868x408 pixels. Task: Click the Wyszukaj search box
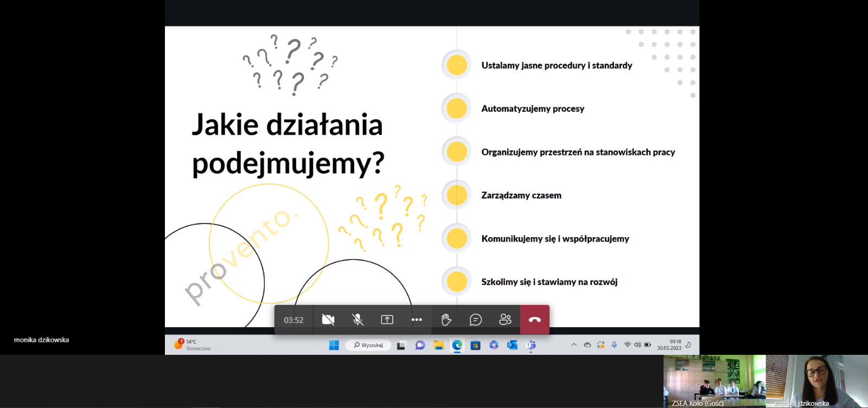pyautogui.click(x=368, y=345)
